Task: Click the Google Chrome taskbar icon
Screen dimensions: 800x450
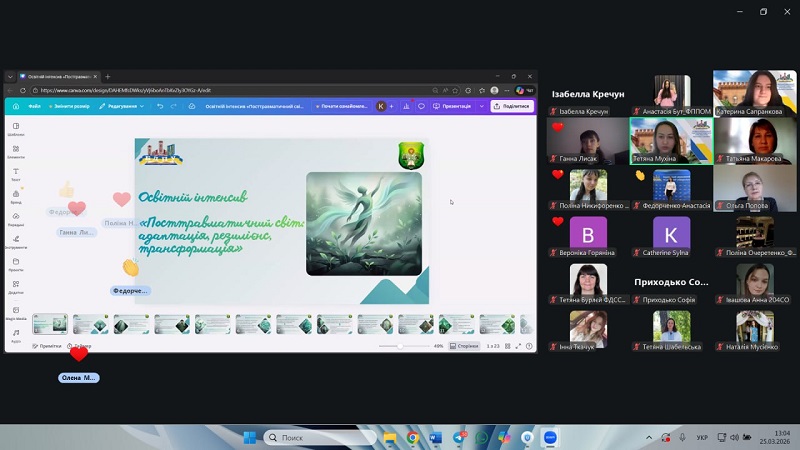Action: pos(412,438)
